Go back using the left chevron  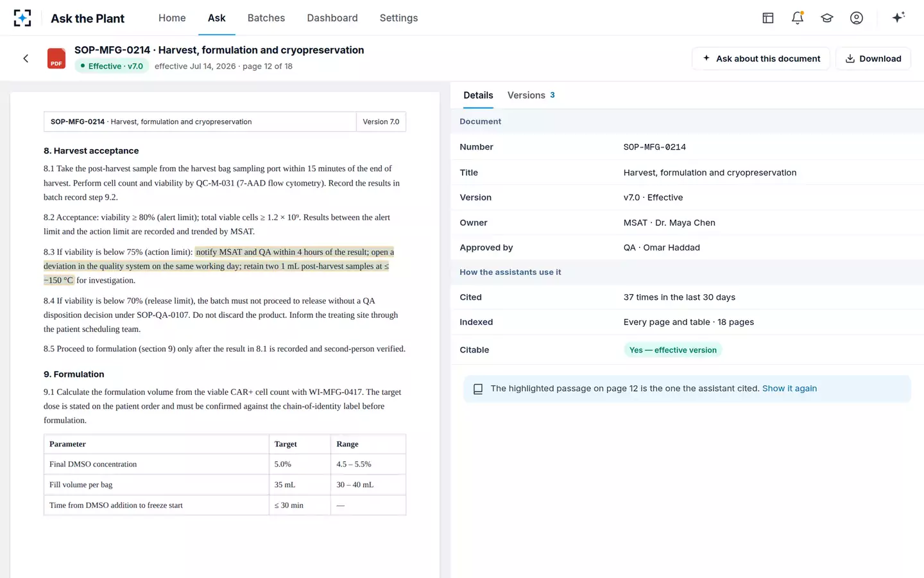[26, 58]
